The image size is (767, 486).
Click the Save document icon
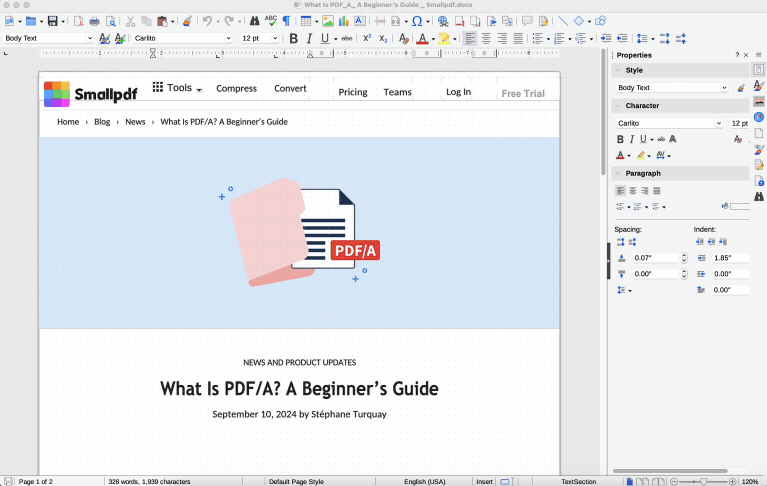[x=52, y=21]
